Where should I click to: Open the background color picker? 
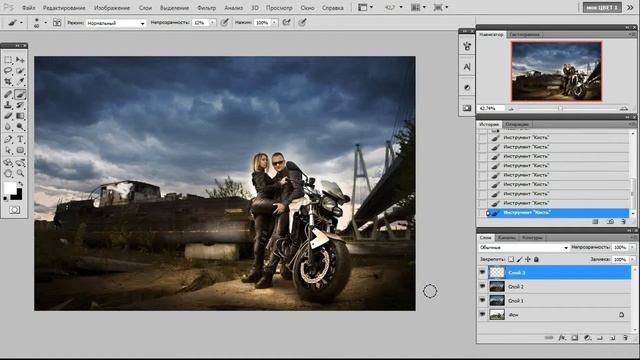click(18, 196)
